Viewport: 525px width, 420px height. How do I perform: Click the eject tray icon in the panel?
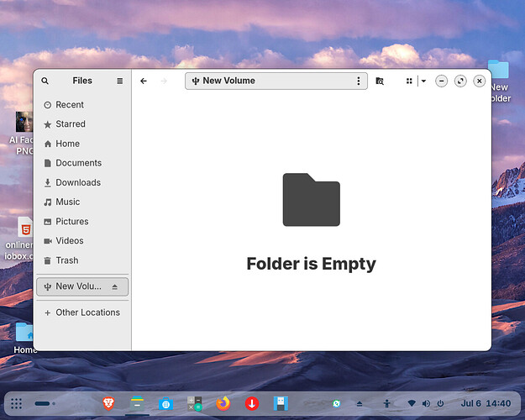point(360,403)
